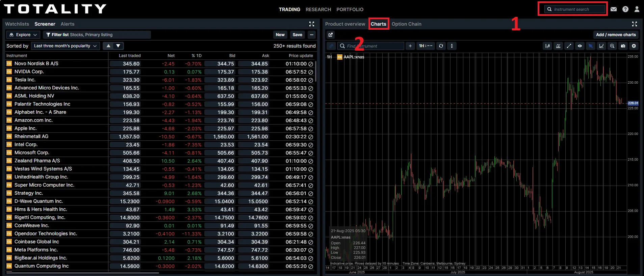Open the help question mark icon
Viewport: 644px width, 276px height.
pos(625,9)
